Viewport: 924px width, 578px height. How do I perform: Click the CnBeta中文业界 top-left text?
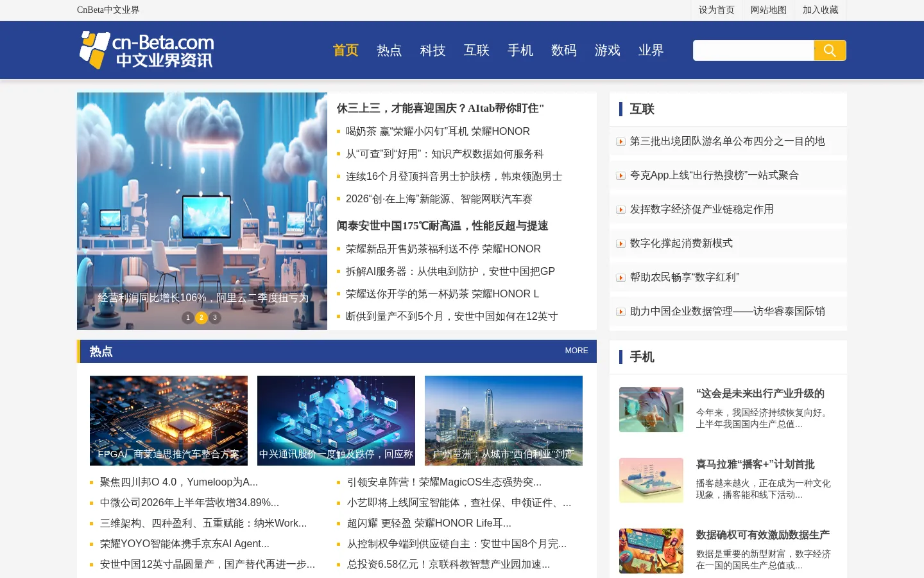[108, 10]
